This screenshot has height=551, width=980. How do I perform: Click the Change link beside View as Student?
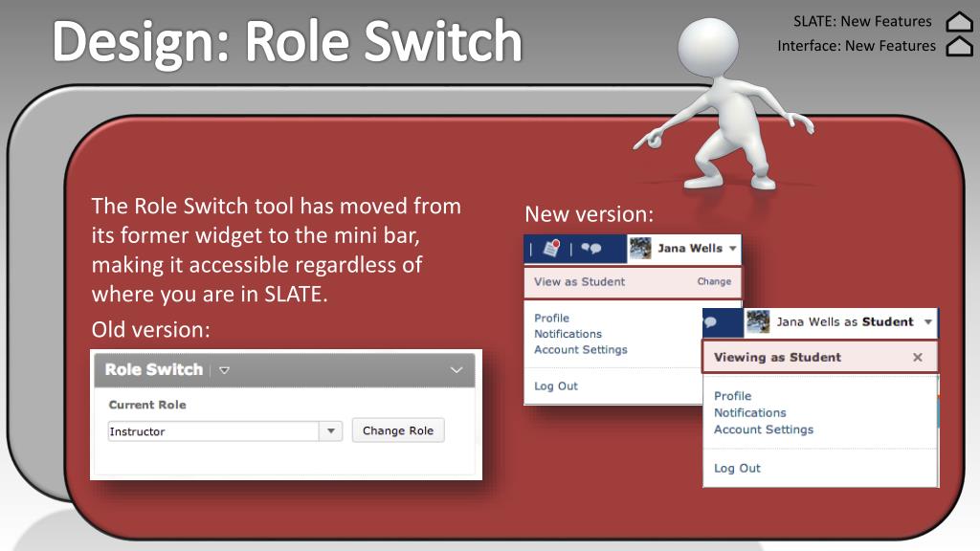pos(714,282)
